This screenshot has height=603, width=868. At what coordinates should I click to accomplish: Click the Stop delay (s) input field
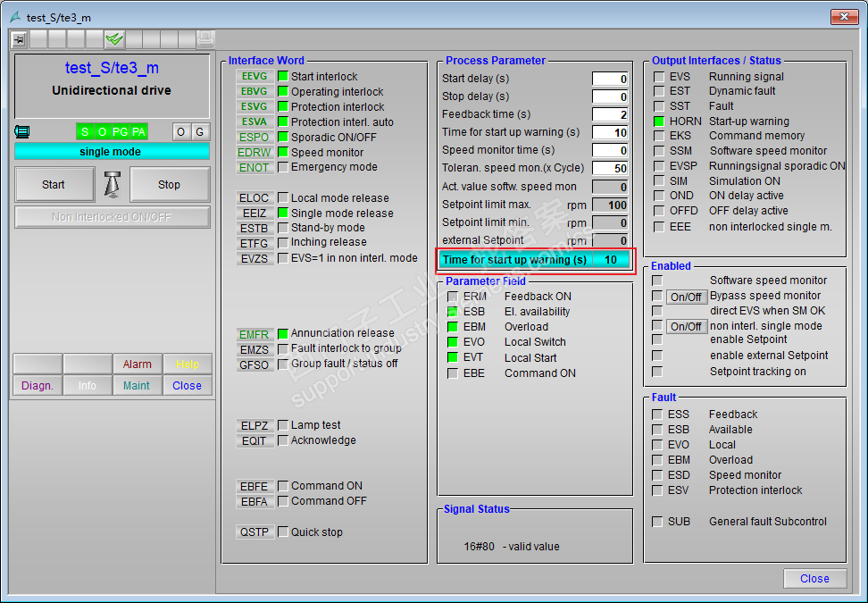point(610,96)
